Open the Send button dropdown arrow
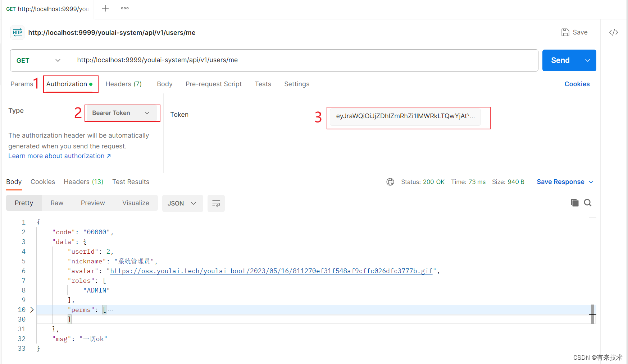The width and height of the screenshot is (628, 364). pos(588,60)
